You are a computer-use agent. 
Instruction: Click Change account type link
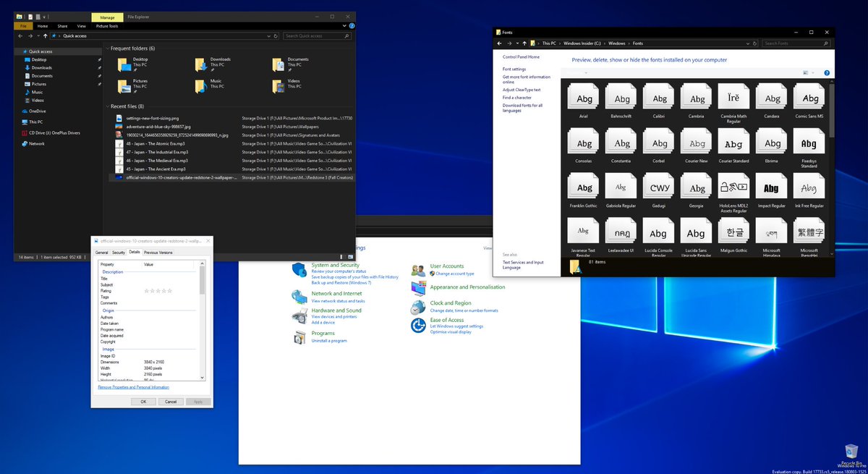tap(455, 274)
